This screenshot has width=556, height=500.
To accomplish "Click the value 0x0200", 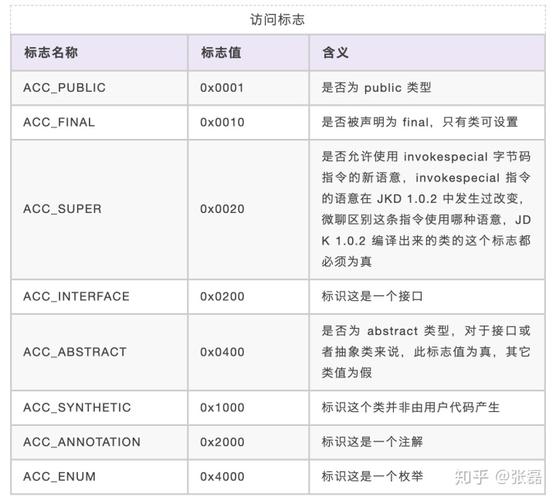I will [x=222, y=296].
